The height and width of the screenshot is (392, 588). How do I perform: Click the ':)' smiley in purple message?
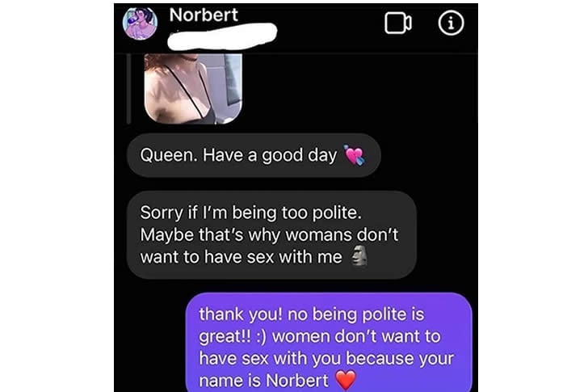pos(262,336)
